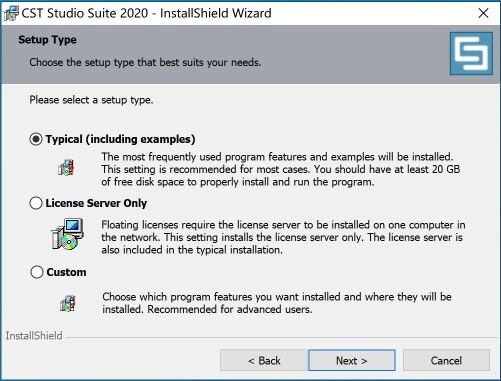Viewport: 501px width, 381px height.
Task: Click the 'Setup Type' heading
Action: 47,40
